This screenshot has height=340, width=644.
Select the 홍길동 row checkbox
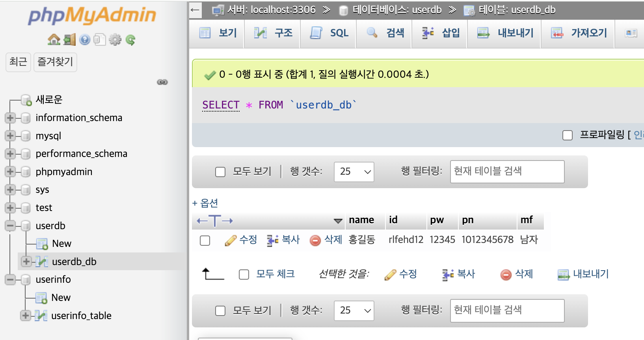coord(205,240)
